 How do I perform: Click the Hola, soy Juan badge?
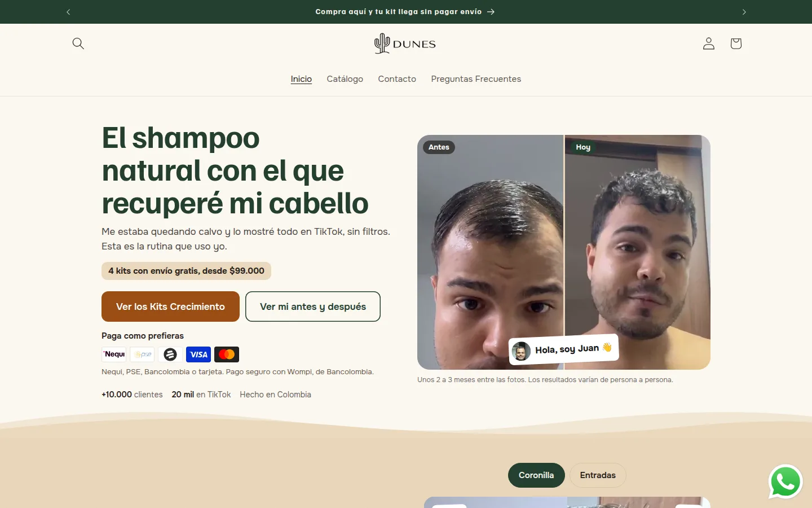[564, 350]
